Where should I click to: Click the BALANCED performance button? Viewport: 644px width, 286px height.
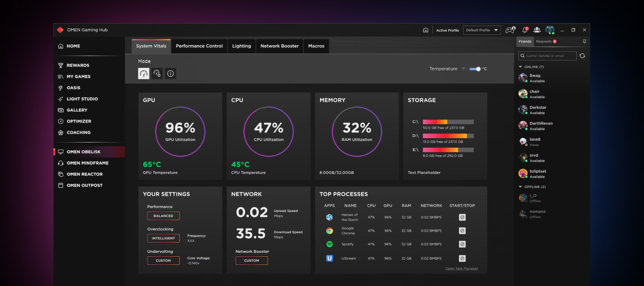(x=164, y=216)
